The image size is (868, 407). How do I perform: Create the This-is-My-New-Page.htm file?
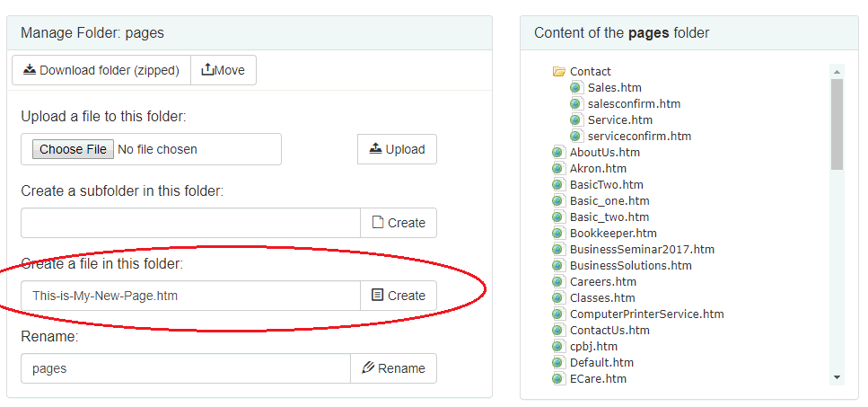[x=399, y=296]
